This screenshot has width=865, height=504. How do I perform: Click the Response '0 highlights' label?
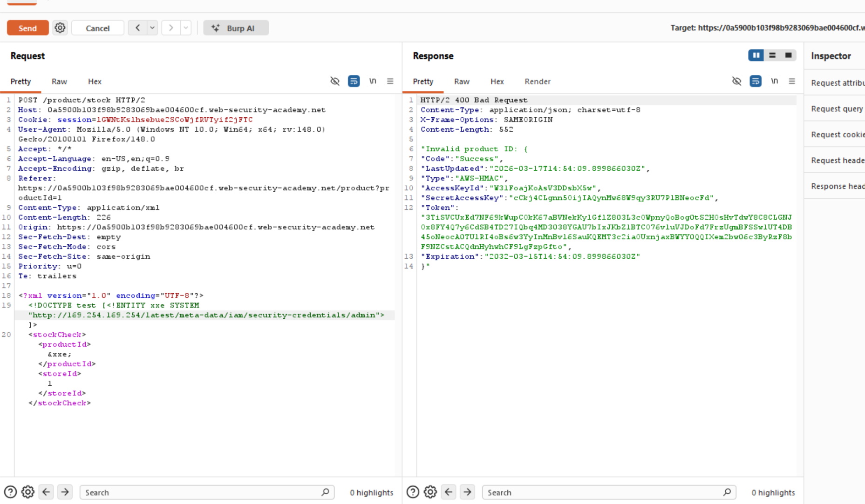pos(773,492)
